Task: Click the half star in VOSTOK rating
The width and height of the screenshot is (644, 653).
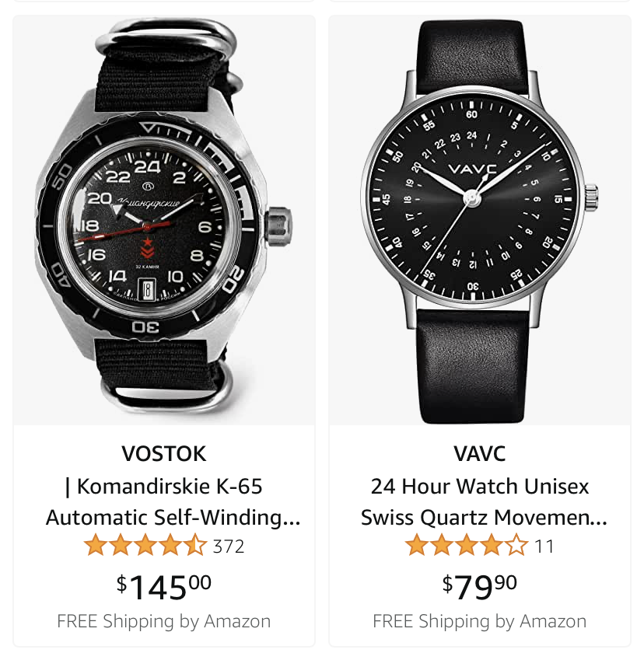Action: click(x=195, y=545)
